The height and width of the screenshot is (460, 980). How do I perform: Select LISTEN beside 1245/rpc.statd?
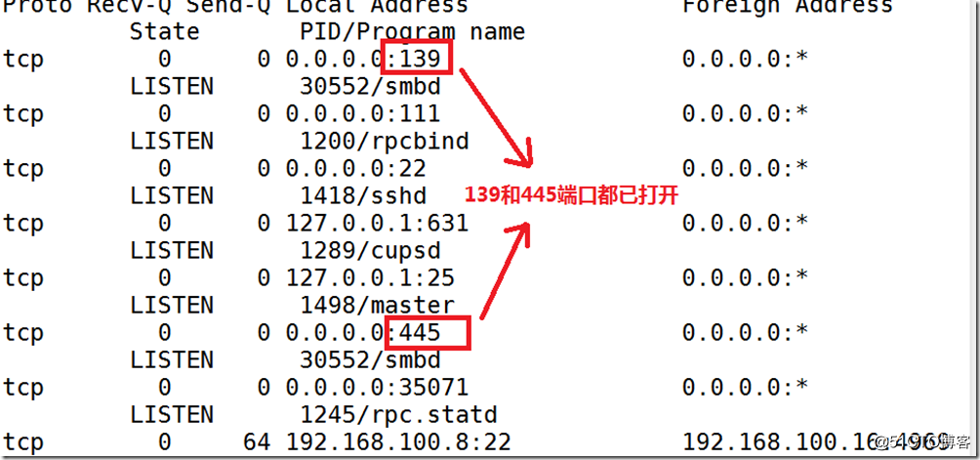coord(171,414)
